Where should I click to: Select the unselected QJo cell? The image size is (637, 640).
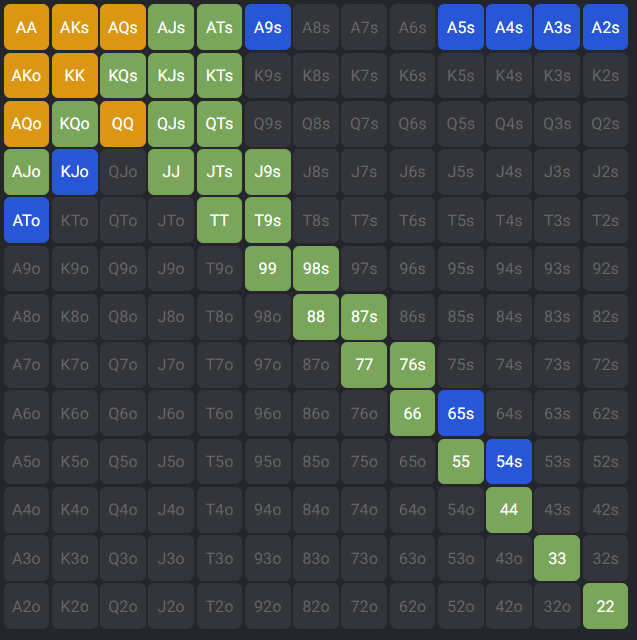point(122,172)
